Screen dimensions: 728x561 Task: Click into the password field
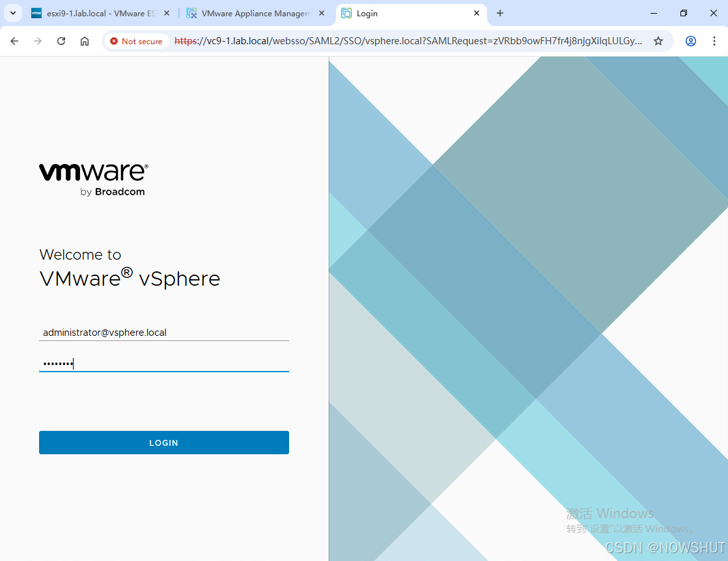click(164, 363)
